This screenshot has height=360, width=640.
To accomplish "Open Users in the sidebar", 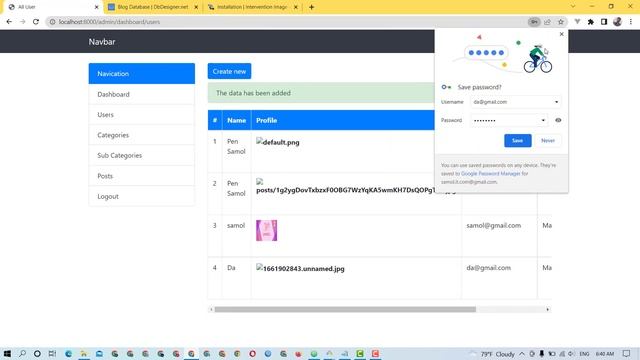I will [142, 115].
